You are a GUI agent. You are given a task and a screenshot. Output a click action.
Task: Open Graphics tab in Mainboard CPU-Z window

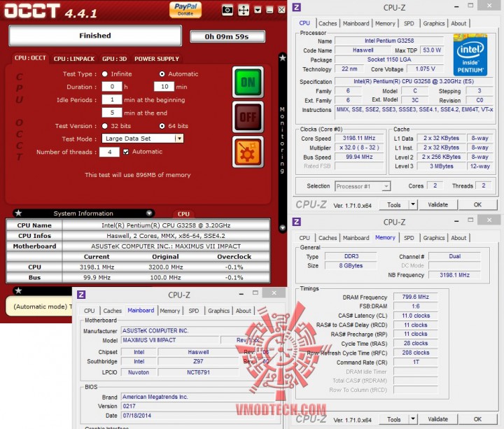218,311
